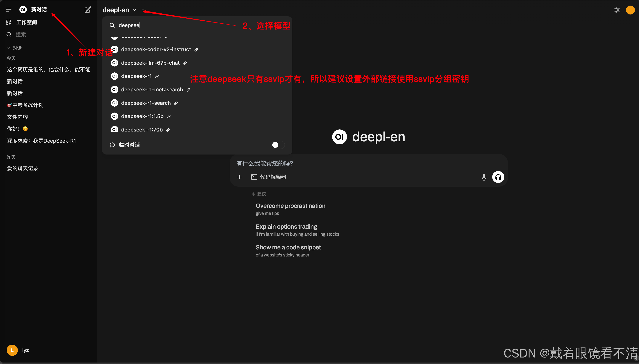Open the chat controls sliders icon
639x364 pixels.
[x=617, y=10]
